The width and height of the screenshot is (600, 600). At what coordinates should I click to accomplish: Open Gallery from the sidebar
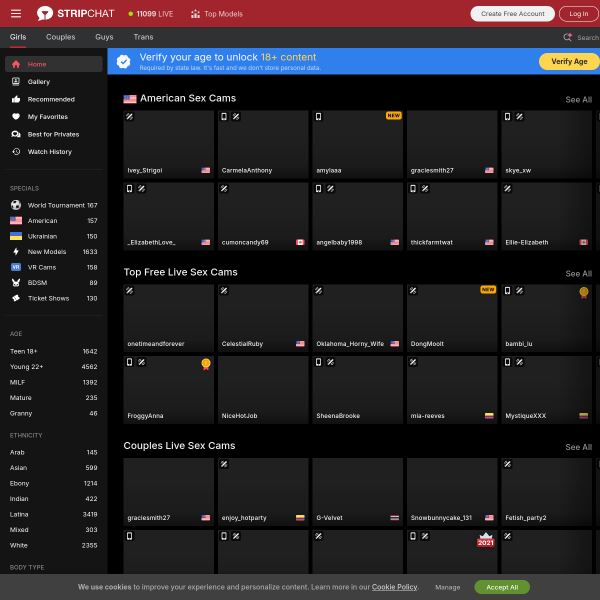click(x=54, y=82)
